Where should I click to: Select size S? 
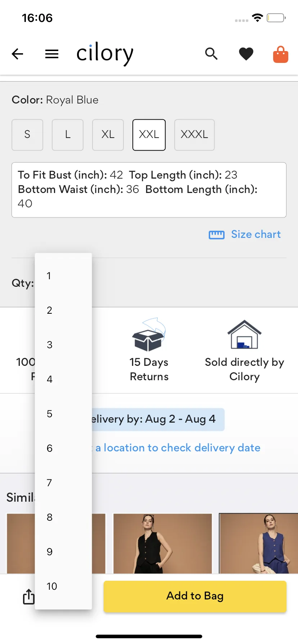point(27,135)
